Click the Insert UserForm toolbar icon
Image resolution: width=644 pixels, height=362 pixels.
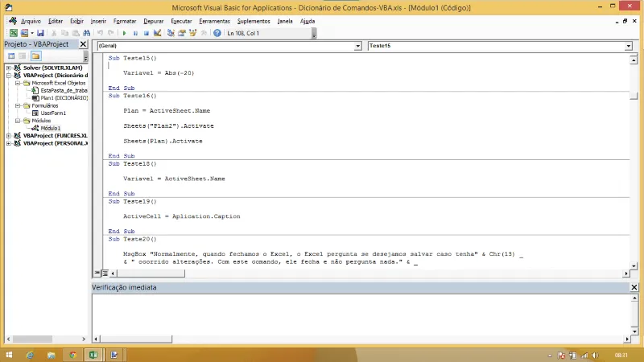[24, 33]
